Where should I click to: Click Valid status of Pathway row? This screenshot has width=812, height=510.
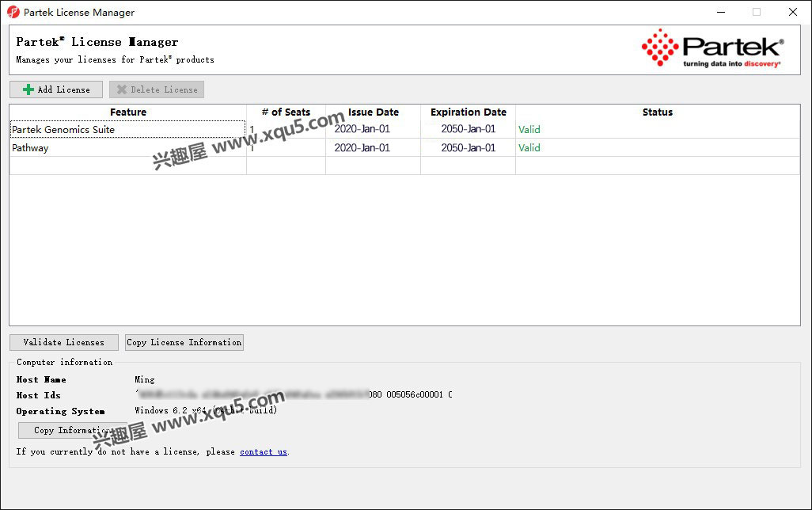point(529,148)
